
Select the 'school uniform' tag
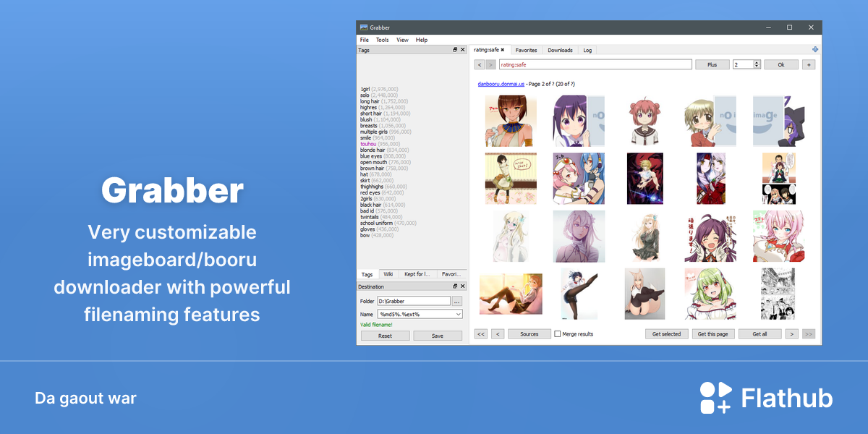click(x=376, y=223)
